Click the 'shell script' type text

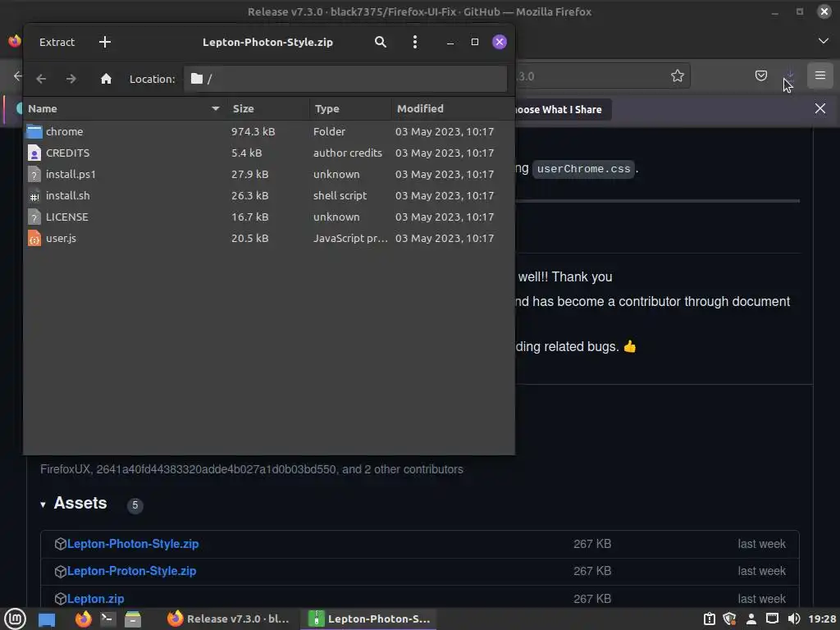[340, 195]
